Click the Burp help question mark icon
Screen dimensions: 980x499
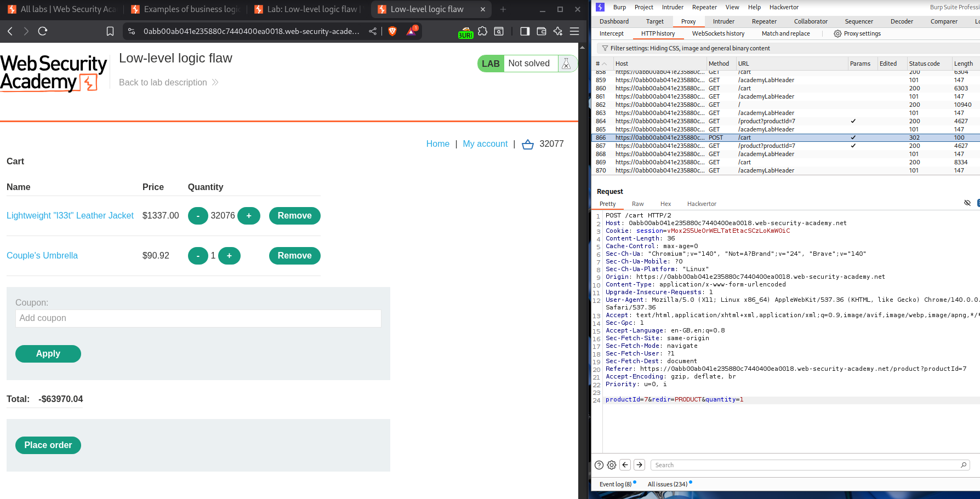[x=599, y=465]
